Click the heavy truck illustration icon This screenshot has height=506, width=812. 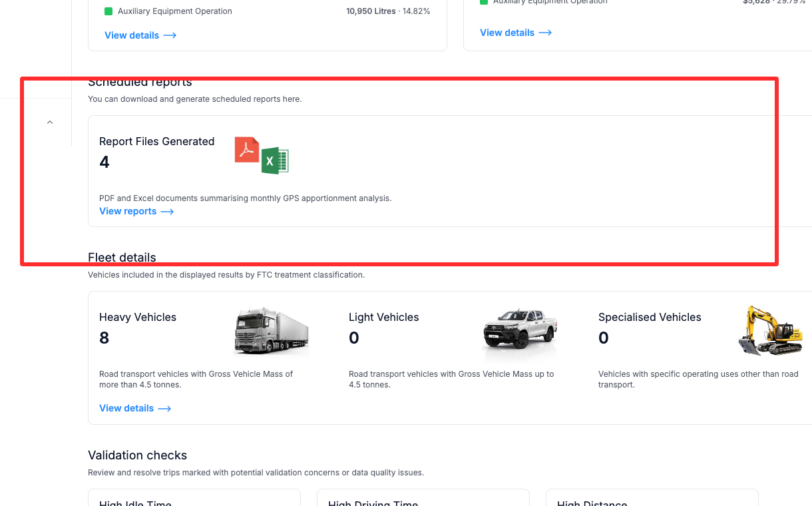click(272, 331)
